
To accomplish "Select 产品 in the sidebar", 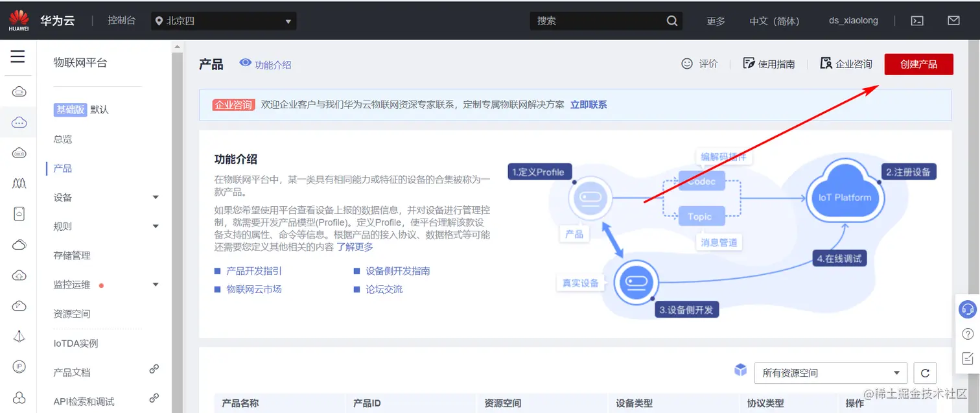I will [63, 168].
